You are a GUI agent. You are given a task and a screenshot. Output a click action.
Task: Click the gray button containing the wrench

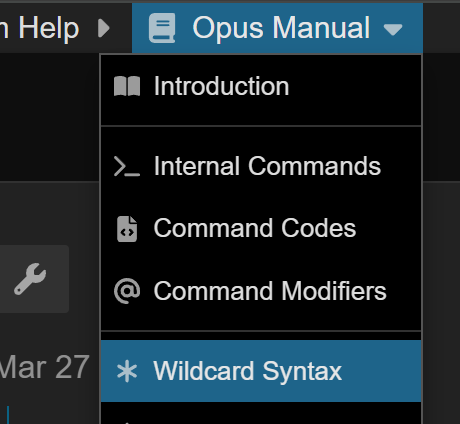click(34, 279)
